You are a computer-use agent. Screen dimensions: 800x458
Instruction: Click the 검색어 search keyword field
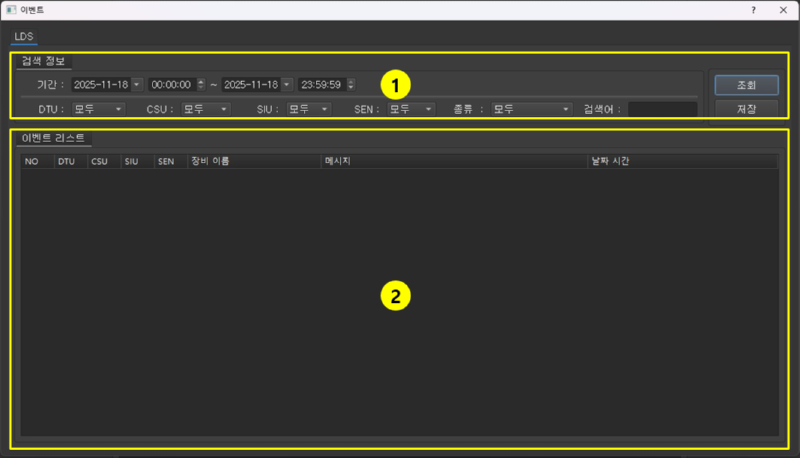tap(662, 109)
